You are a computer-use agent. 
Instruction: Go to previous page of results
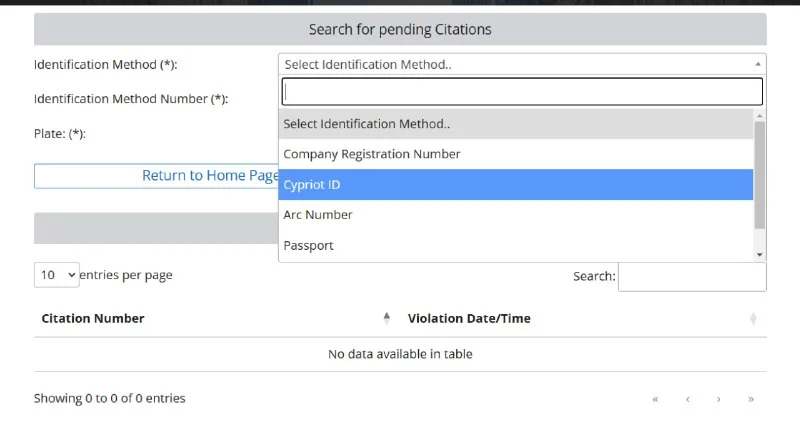tap(687, 399)
